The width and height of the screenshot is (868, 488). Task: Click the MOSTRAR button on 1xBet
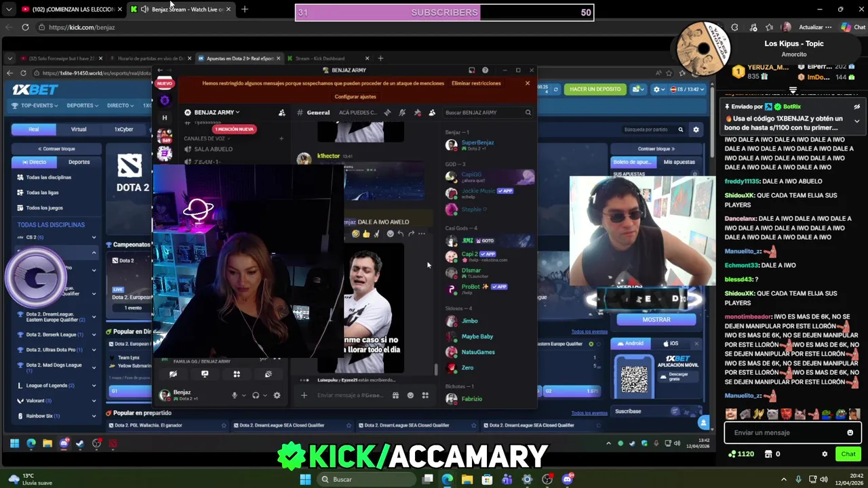(656, 319)
